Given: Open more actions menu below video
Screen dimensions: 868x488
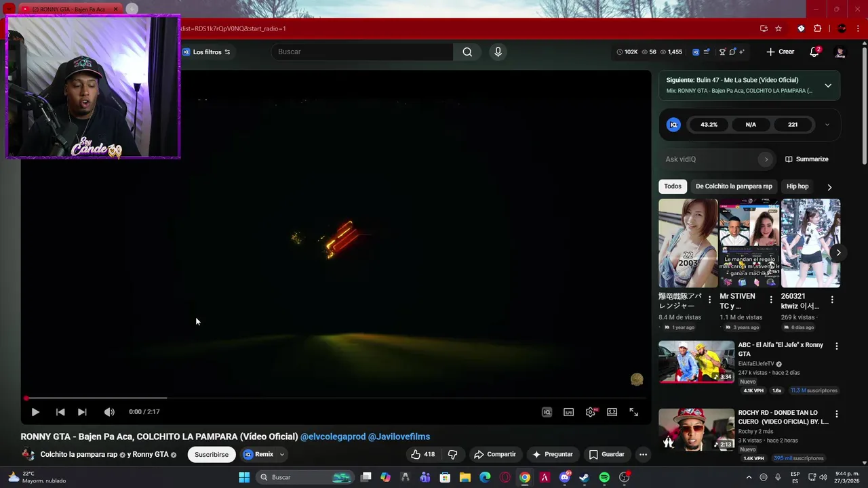Looking at the screenshot, I should pos(643,454).
